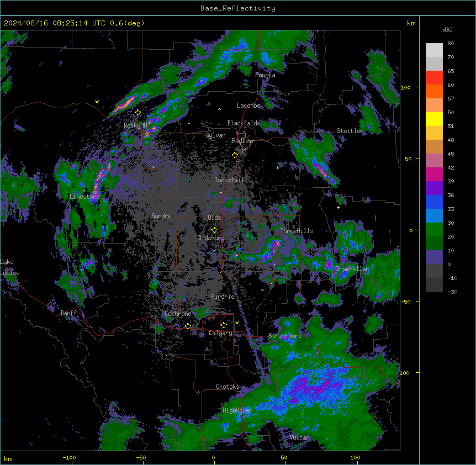
Task: Click the ThreeHills city label
Action: pos(297,231)
